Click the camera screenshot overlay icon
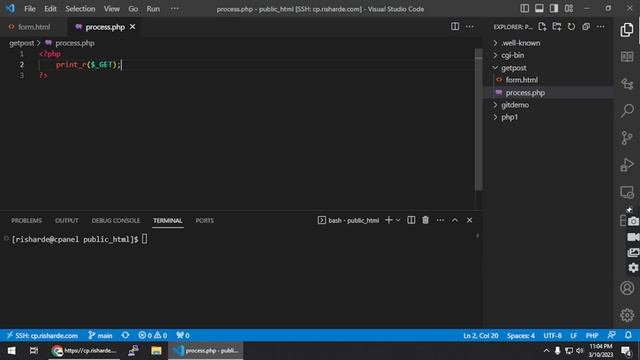The height and width of the screenshot is (360, 640). click(x=633, y=221)
